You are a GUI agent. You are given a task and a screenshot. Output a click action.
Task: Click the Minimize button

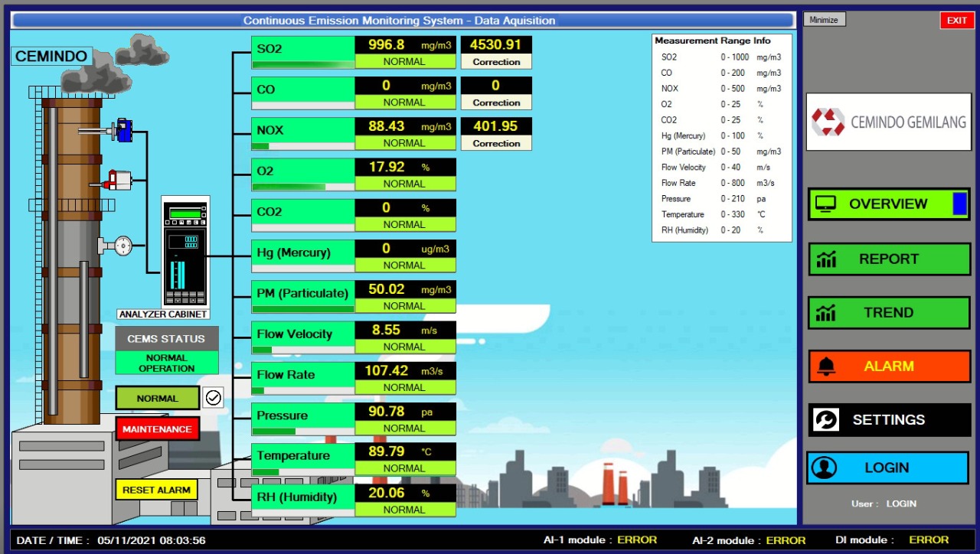(x=824, y=20)
